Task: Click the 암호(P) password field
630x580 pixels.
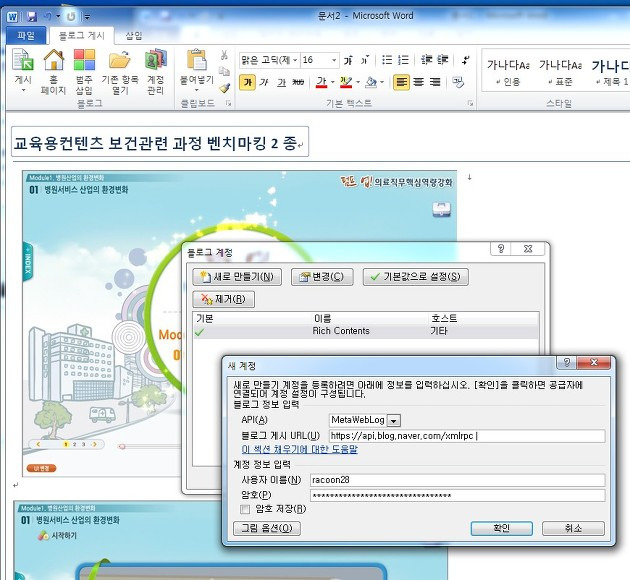Action: coord(458,495)
